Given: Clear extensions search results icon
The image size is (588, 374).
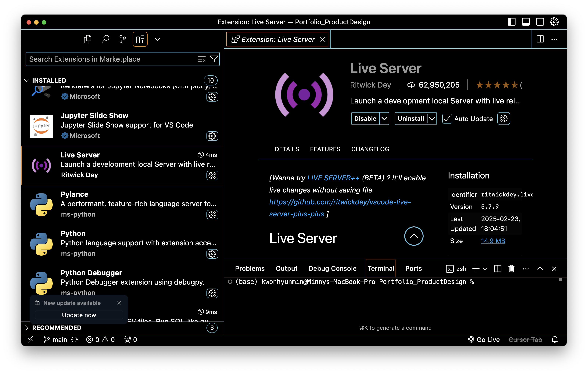Looking at the screenshot, I should (x=202, y=59).
